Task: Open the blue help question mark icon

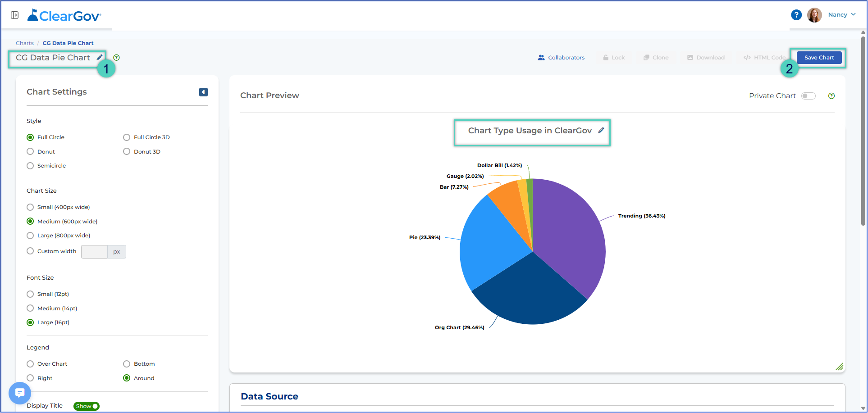Action: pos(796,15)
